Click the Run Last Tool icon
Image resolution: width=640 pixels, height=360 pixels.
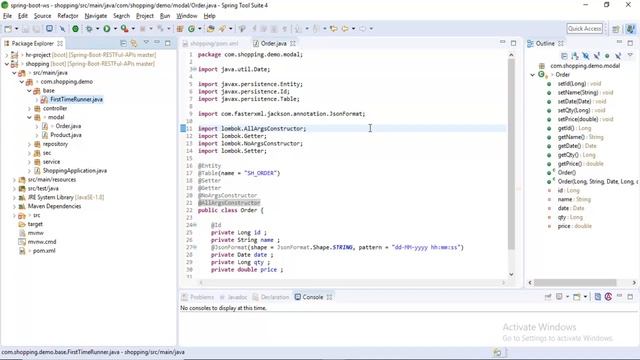[124, 29]
